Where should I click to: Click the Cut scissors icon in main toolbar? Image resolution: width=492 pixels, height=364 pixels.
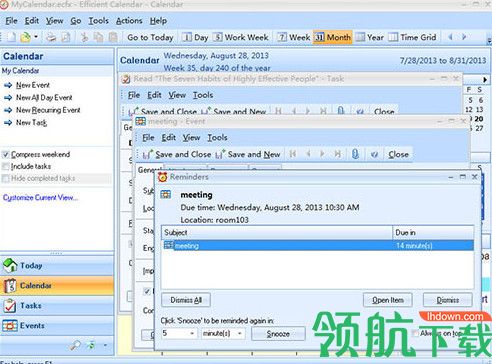[x=84, y=37]
